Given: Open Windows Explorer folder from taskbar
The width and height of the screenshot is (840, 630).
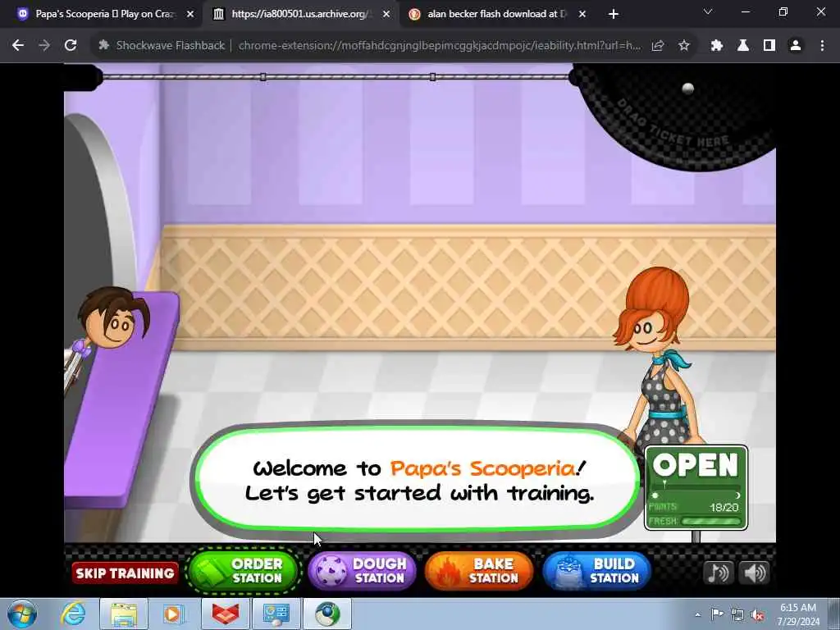Looking at the screenshot, I should (x=124, y=614).
